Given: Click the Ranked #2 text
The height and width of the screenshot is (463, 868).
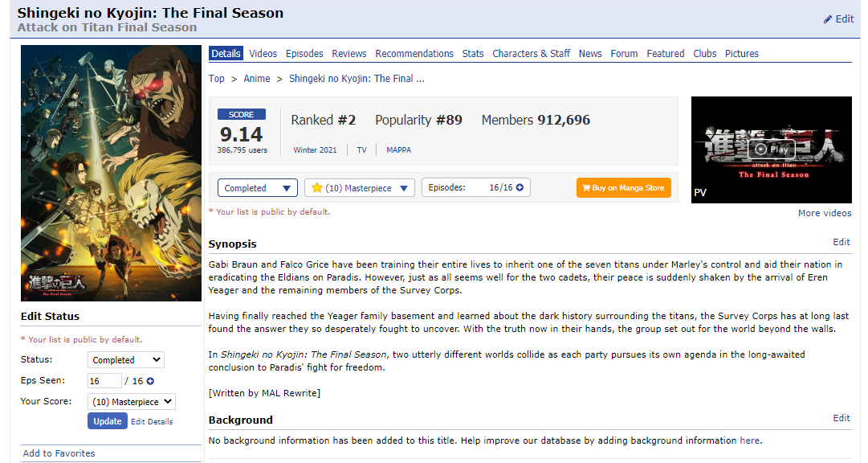Looking at the screenshot, I should pyautogui.click(x=324, y=120).
